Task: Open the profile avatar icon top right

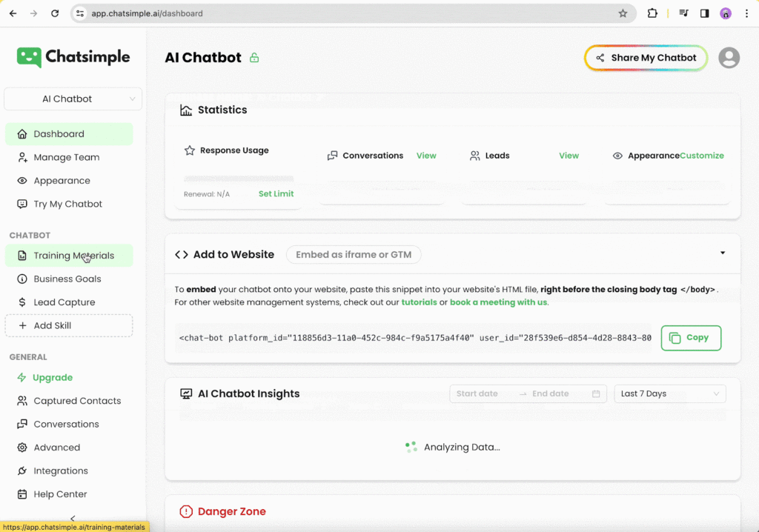Action: point(729,57)
